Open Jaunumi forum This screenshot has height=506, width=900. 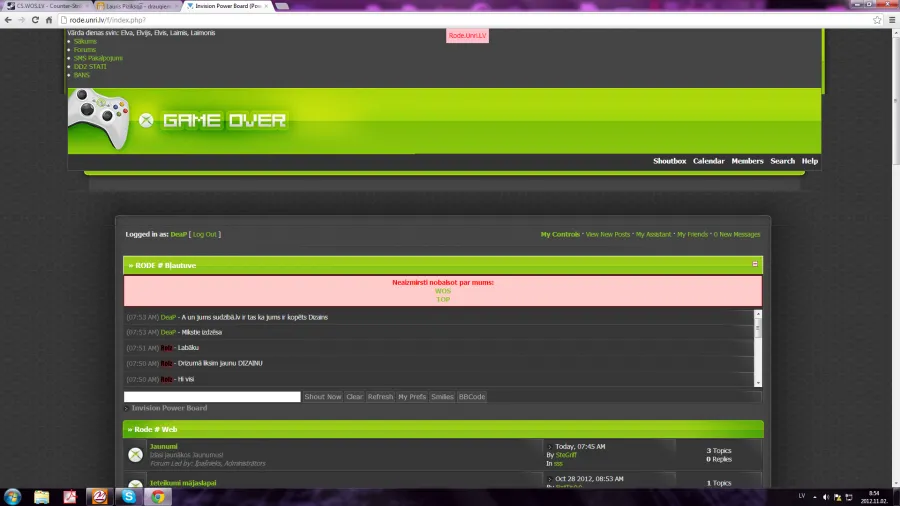point(164,446)
